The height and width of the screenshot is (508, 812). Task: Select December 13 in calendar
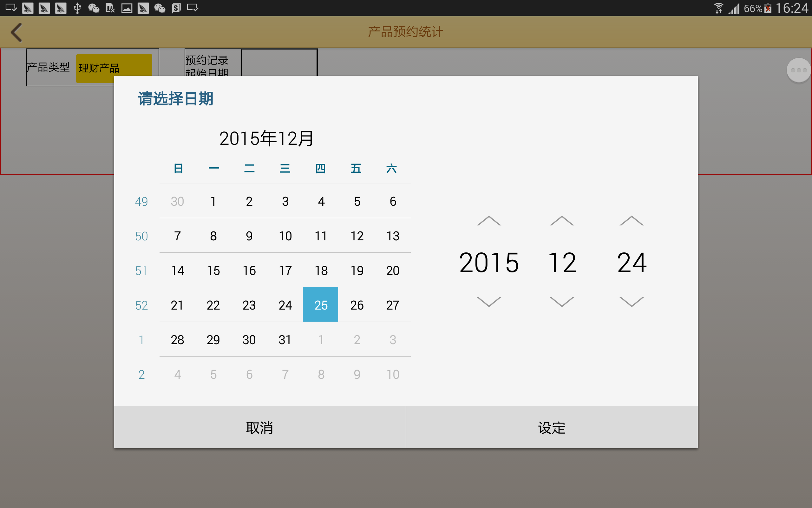point(393,236)
